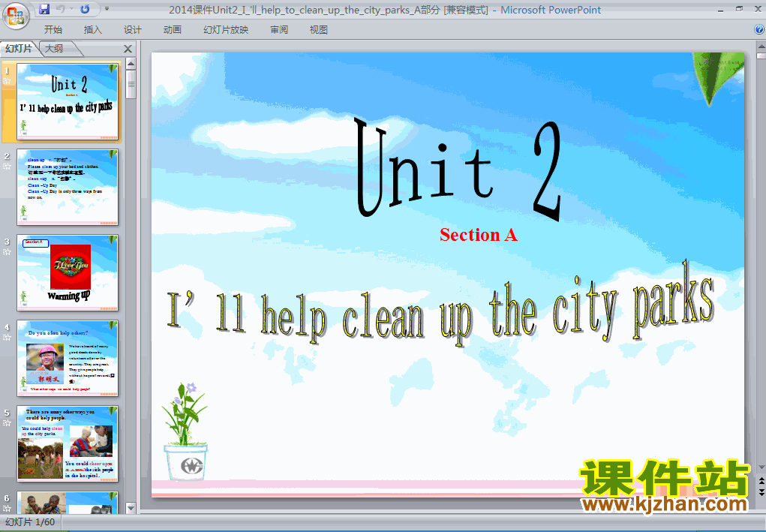Go to next slide double-arrow button
The width and height of the screenshot is (766, 532).
pos(761,492)
